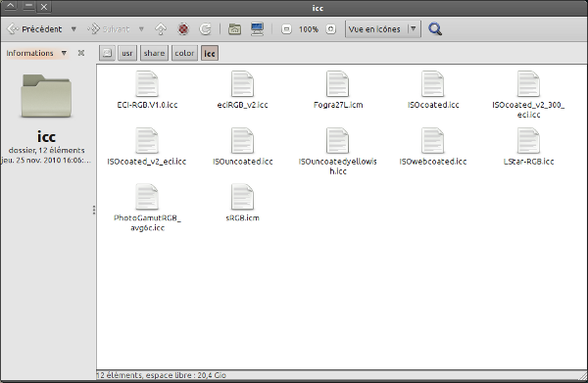This screenshot has width=588, height=383.
Task: Click the side pane text 'dossier, 12 éléments'
Action: point(46,150)
